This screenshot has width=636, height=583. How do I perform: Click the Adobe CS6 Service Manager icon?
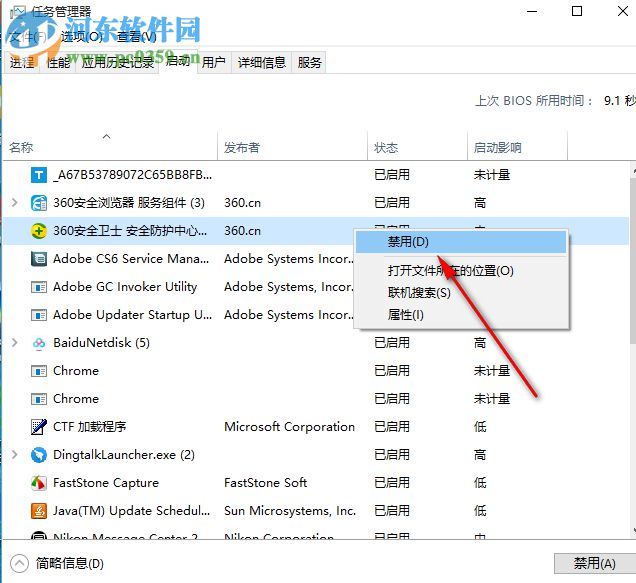[x=39, y=259]
